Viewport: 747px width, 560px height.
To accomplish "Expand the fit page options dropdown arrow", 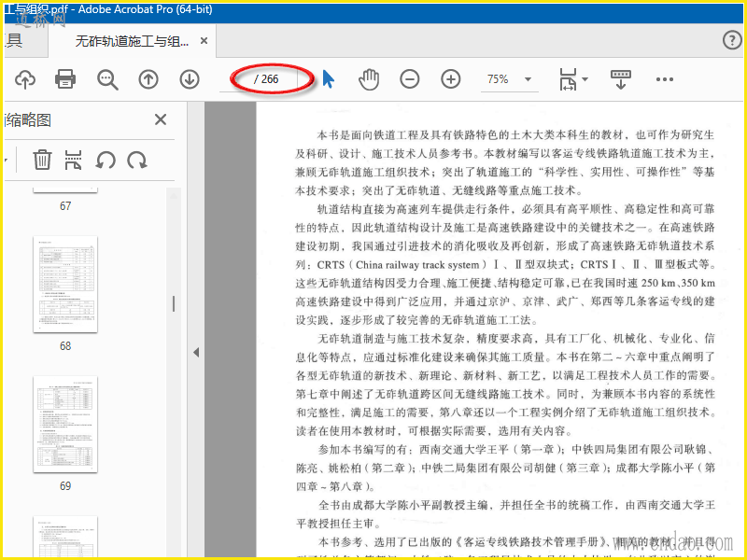I will [585, 79].
